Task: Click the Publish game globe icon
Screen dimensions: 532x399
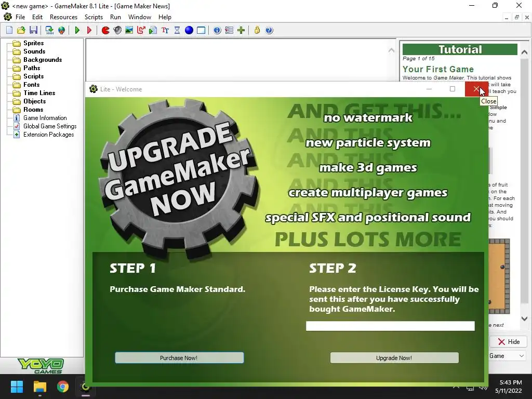Action: coord(61,30)
